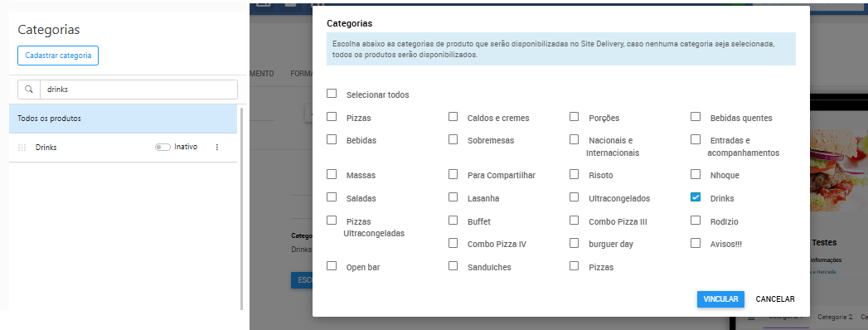Viewport: 868px width, 330px height.
Task: Check the Selecionar todos checkbox
Action: tap(332, 94)
